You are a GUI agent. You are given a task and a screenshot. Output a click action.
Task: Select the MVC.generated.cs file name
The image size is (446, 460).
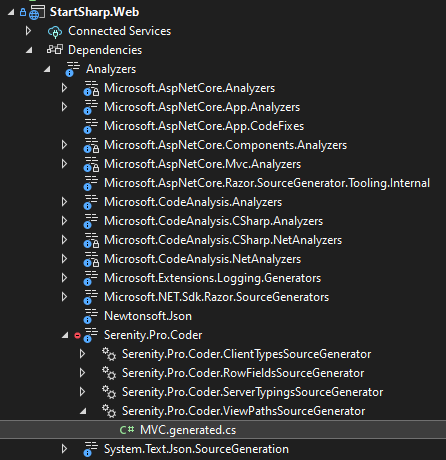tap(188, 430)
